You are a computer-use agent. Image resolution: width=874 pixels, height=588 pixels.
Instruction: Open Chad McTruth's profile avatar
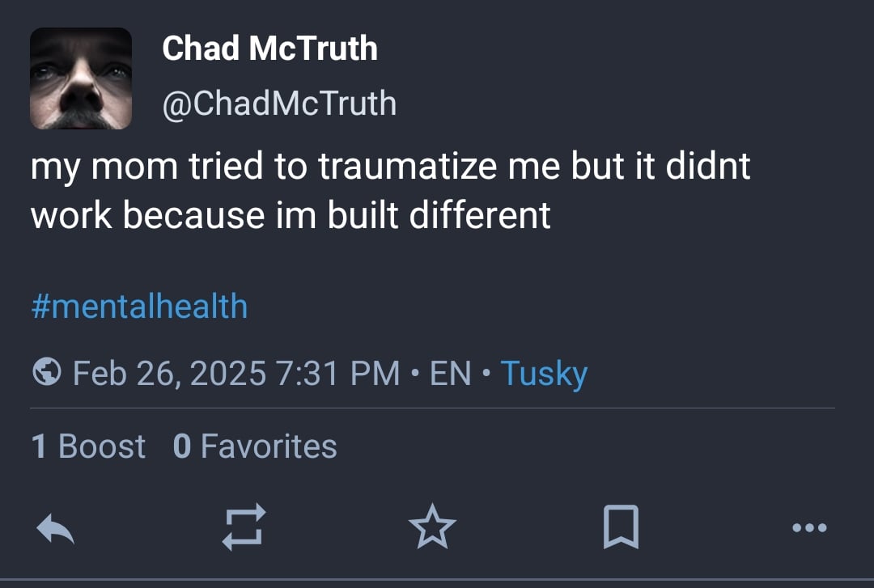click(81, 78)
